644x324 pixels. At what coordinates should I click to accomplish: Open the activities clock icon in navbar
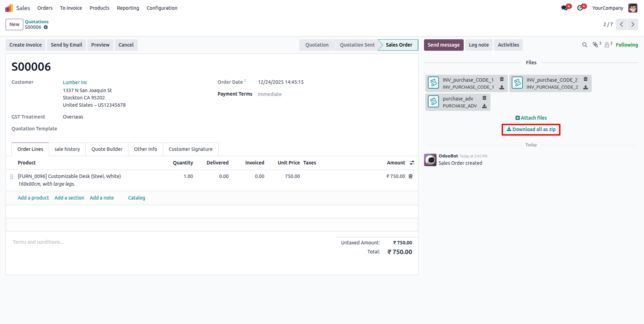pos(580,8)
